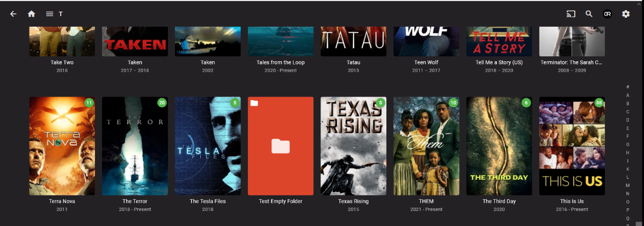Screen dimensions: 644x226
Task: Jump to letter I in alphabet picker
Action: pyautogui.click(x=628, y=161)
